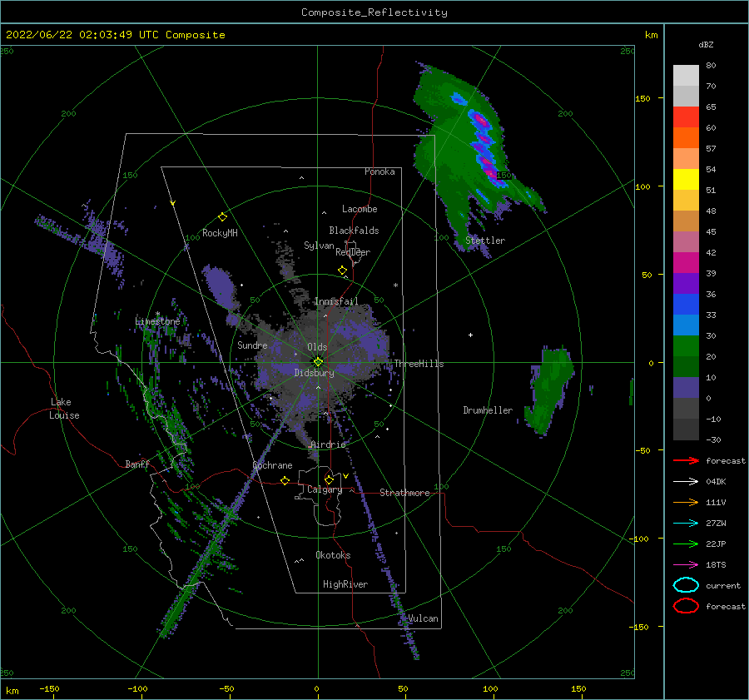Click the cyan current ellipse icon
Viewport: 749px width, 700px height.
coord(686,585)
